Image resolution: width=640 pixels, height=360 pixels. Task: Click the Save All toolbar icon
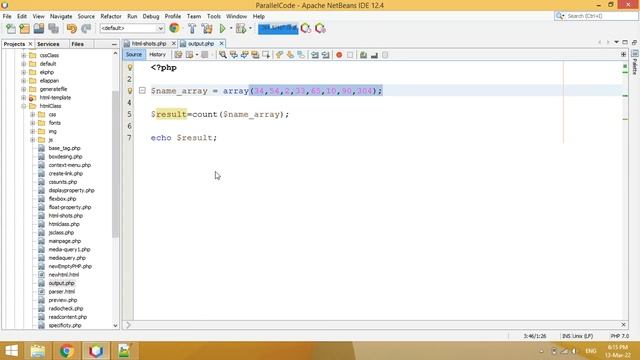click(x=53, y=29)
